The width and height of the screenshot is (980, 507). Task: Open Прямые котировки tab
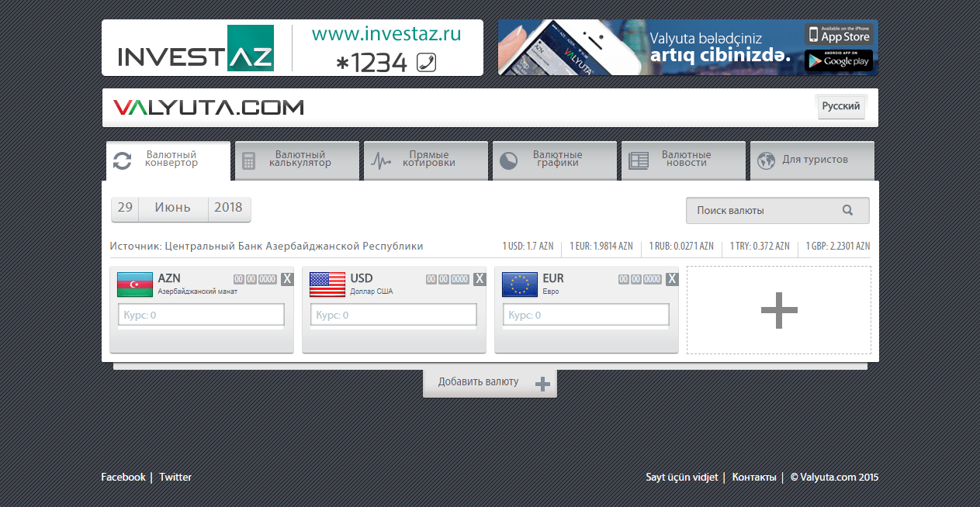pyautogui.click(x=426, y=160)
